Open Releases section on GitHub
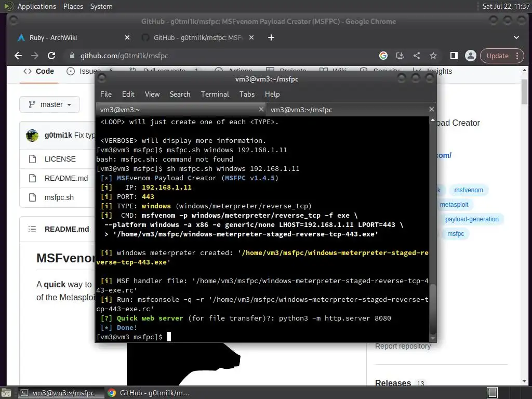The height and width of the screenshot is (399, 532). [x=393, y=383]
